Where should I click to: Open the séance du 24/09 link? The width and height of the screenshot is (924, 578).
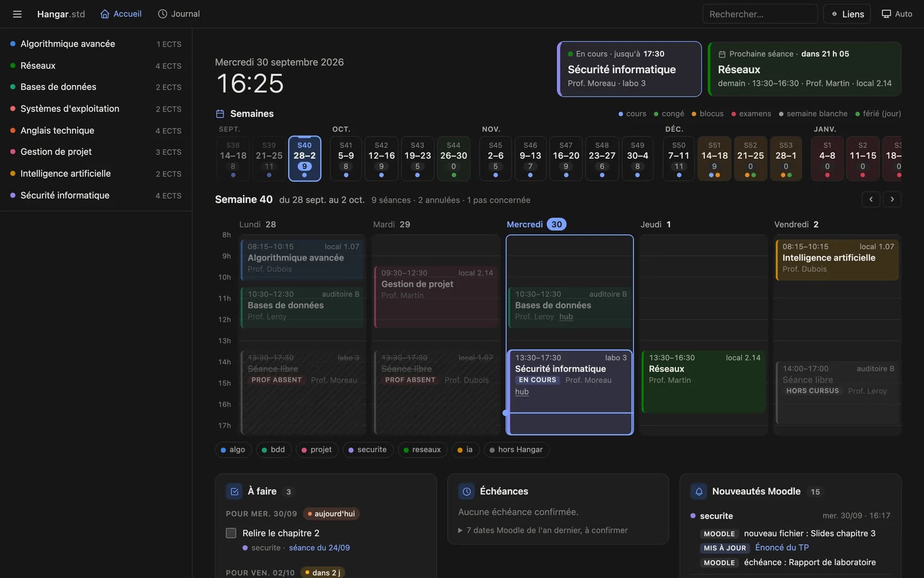tap(319, 548)
